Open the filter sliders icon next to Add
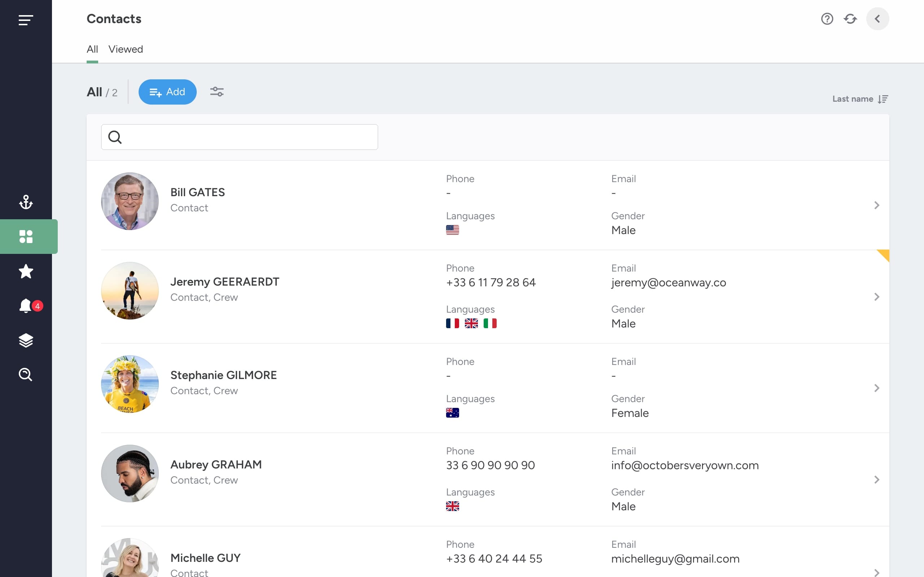924x577 pixels. pos(217,92)
